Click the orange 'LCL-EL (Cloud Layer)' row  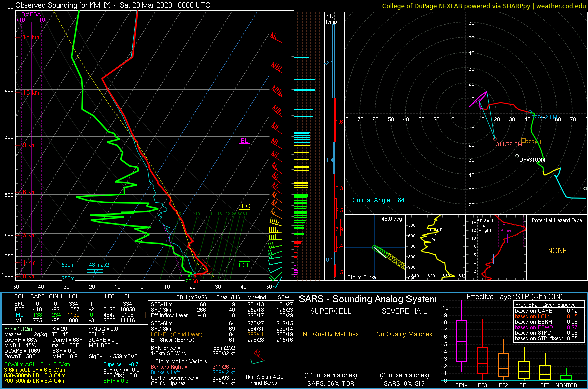tap(221, 334)
